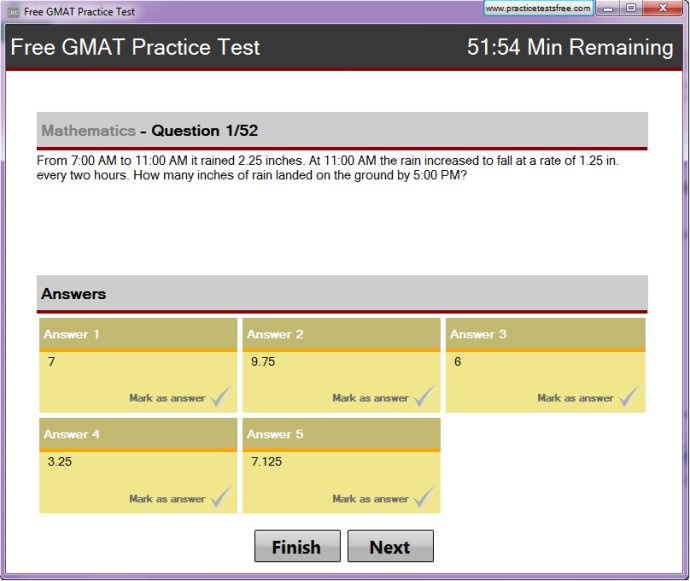
Task: Click checkmark icon in Answer 1 card
Action: 221,396
